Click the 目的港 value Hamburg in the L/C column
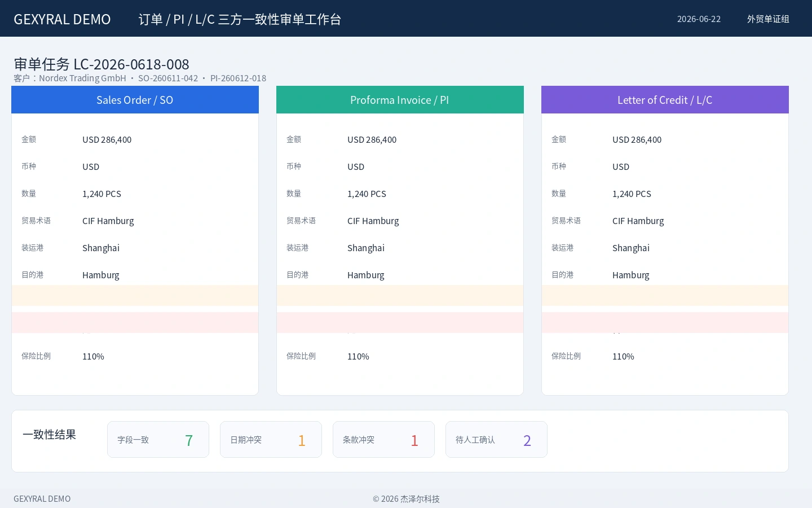The height and width of the screenshot is (508, 812). click(631, 275)
